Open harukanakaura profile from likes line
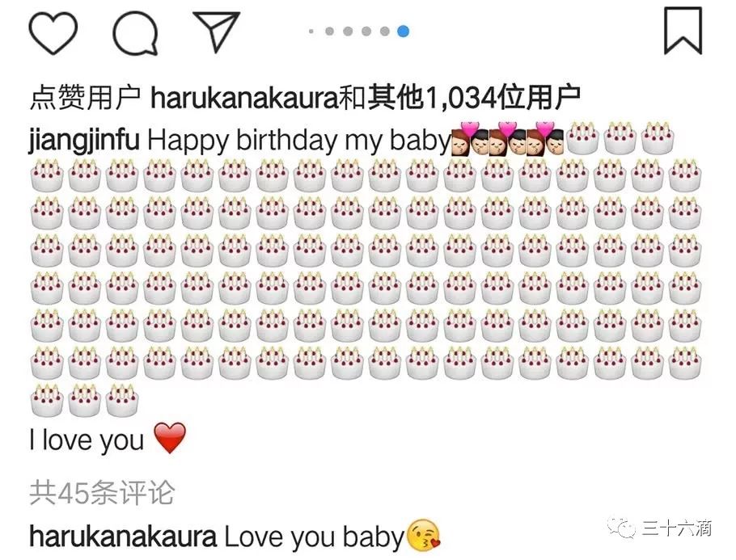 [x=244, y=98]
